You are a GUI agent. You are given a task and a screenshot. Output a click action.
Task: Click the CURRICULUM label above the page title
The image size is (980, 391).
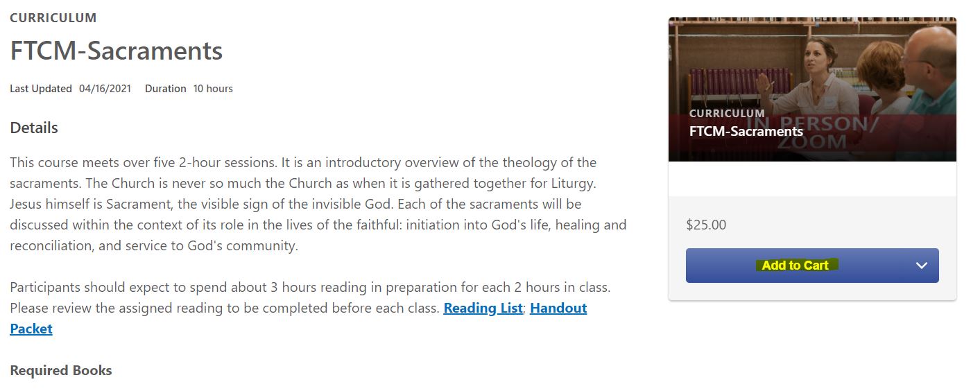[53, 18]
